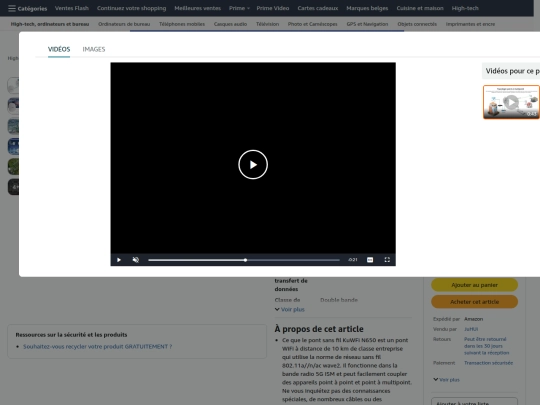Open Téléphones mobiles category
Image resolution: width=540 pixels, height=405 pixels.
coord(182,24)
